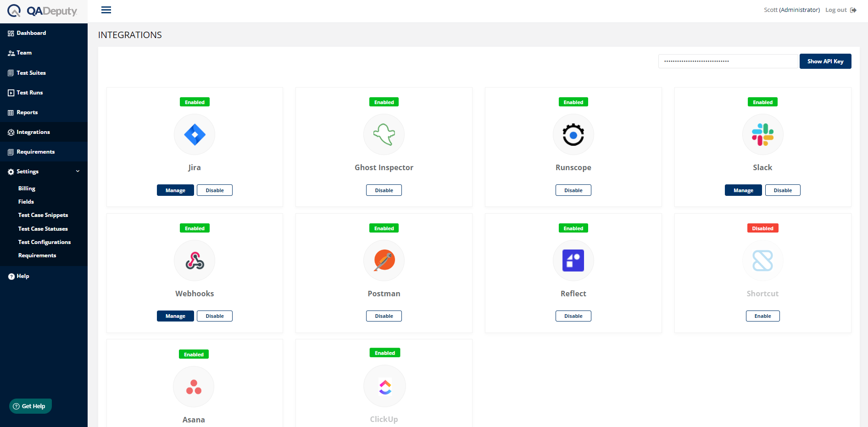
Task: Open Fields under Settings
Action: [26, 202]
